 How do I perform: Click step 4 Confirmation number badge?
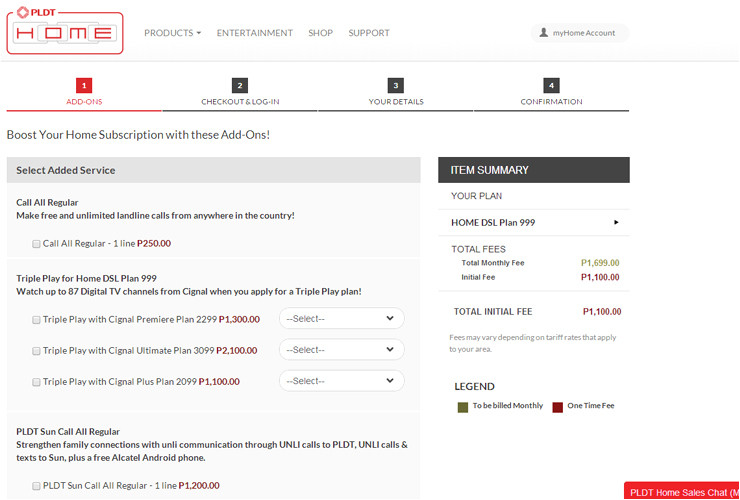(552, 86)
